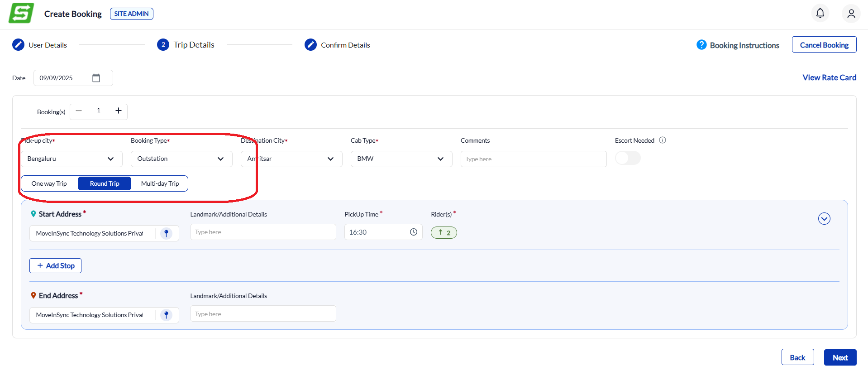Go to the Confirm Details step
Screen dimensions: 868x371
[x=338, y=45]
